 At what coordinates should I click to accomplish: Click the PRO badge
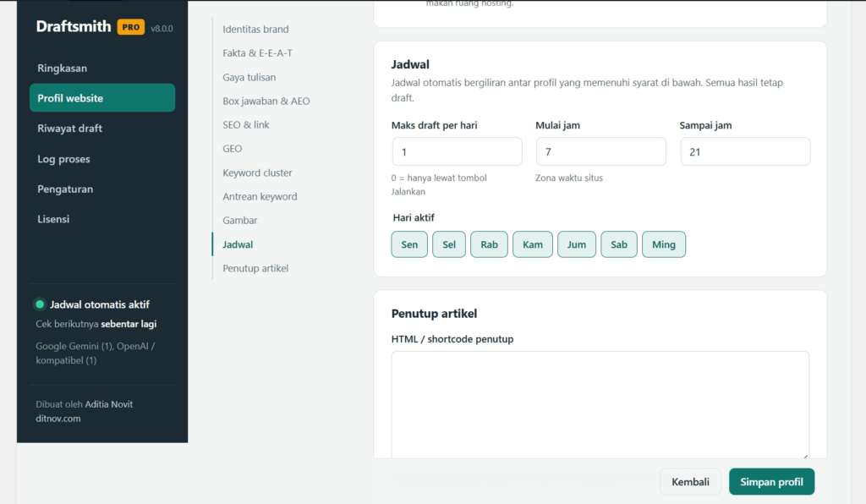[131, 27]
